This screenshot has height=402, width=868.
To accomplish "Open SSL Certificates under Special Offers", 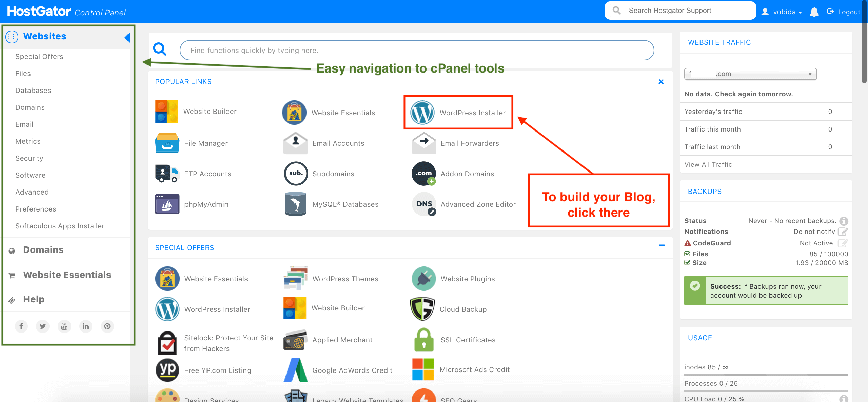I will tap(468, 340).
